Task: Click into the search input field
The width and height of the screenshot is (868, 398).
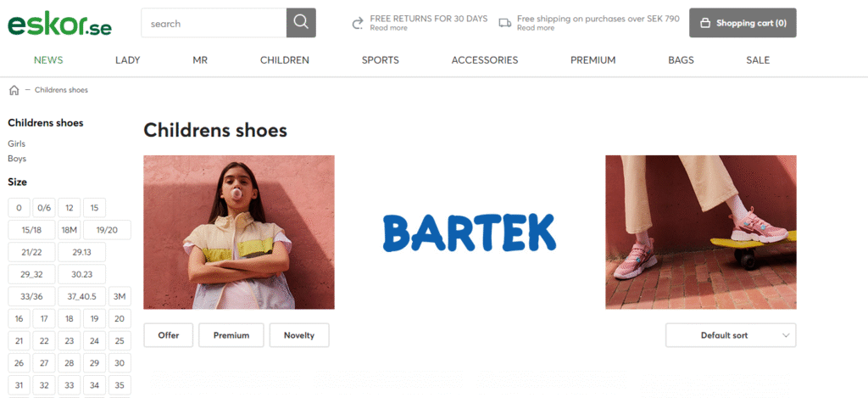Action: (214, 23)
